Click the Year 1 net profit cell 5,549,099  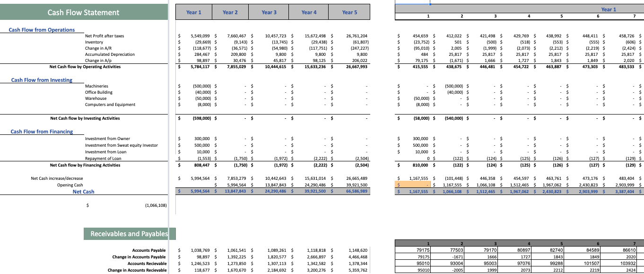200,36
